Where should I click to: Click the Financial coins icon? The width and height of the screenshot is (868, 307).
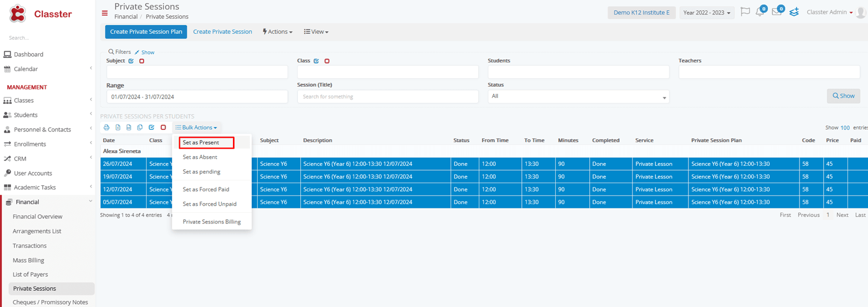(x=9, y=203)
